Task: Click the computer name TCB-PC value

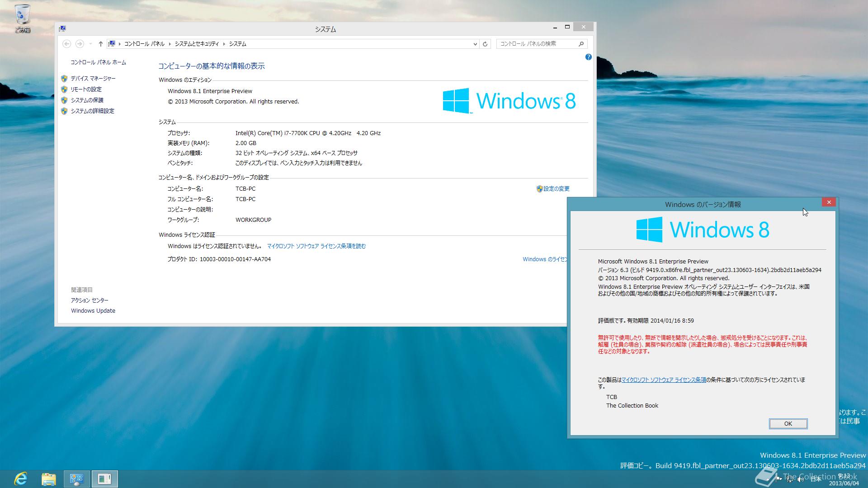Action: [245, 189]
